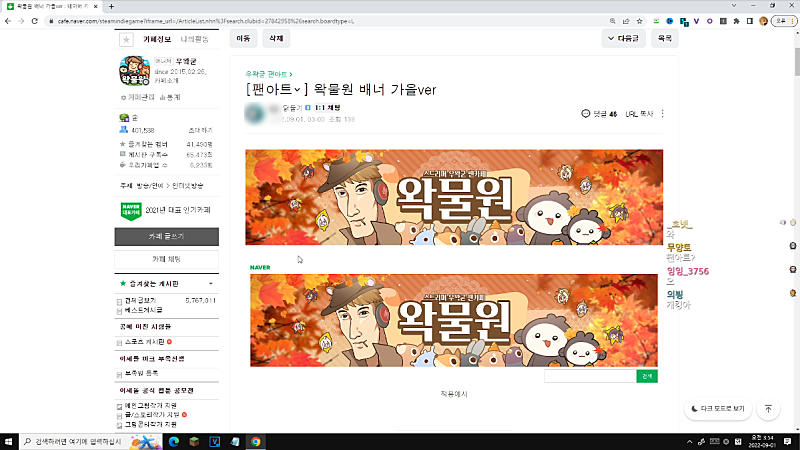Click the 이동 button above the post
The width and height of the screenshot is (800, 450).
(x=243, y=38)
